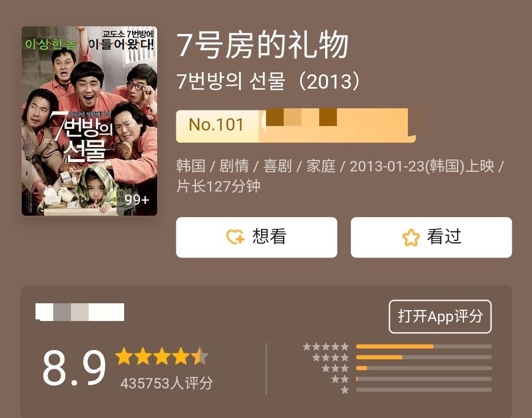Click the three-star rating bar
The height and width of the screenshot is (418, 532).
point(424,368)
